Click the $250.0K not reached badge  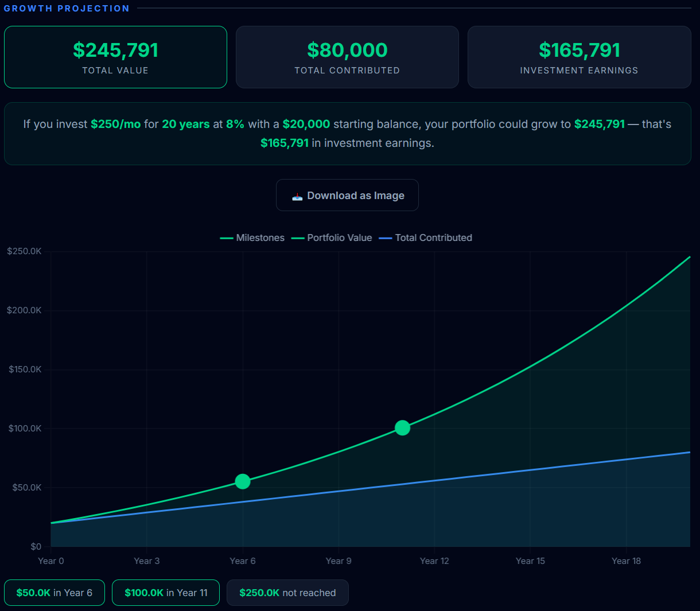pos(287,592)
